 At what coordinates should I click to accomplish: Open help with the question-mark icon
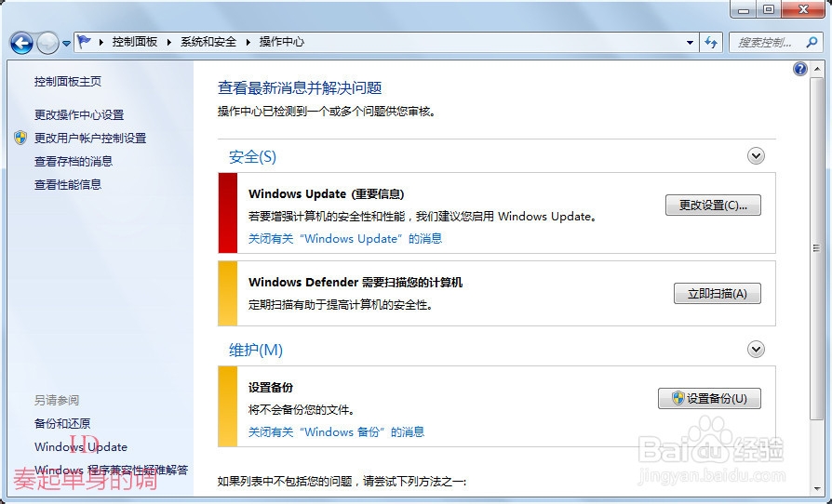coord(800,69)
